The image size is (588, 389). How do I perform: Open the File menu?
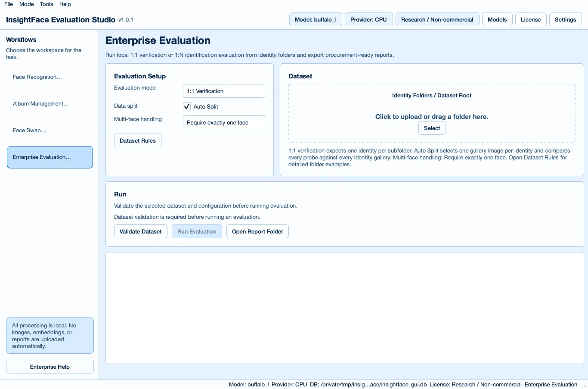click(x=9, y=4)
